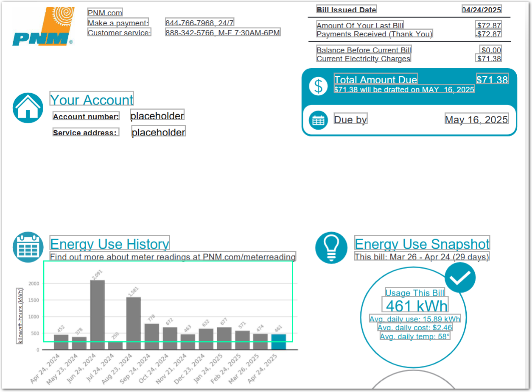Click the Usage This Bill label
The image size is (532, 392).
(415, 292)
